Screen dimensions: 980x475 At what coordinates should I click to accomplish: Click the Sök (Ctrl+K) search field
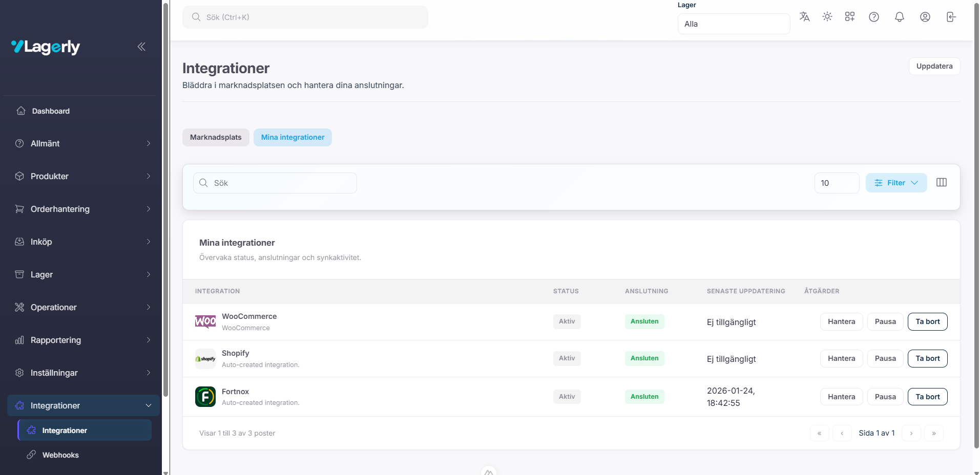305,17
